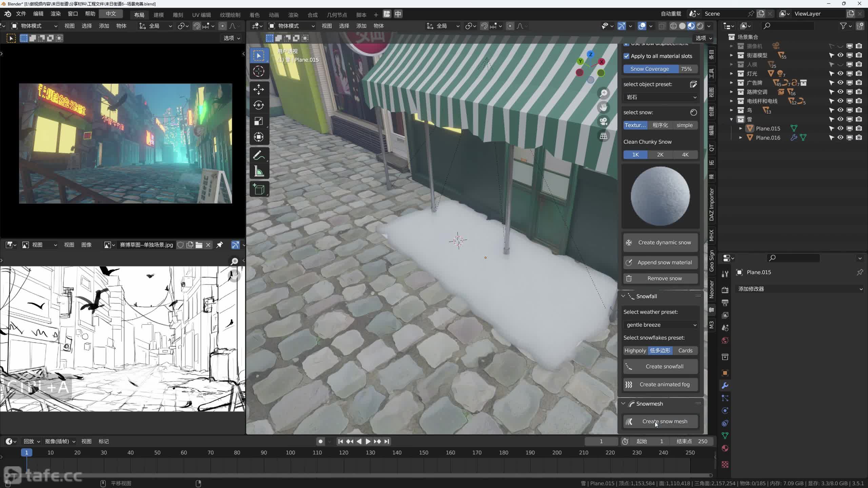Open 添加修改器 dropdown
The width and height of the screenshot is (868, 488).
click(x=800, y=289)
